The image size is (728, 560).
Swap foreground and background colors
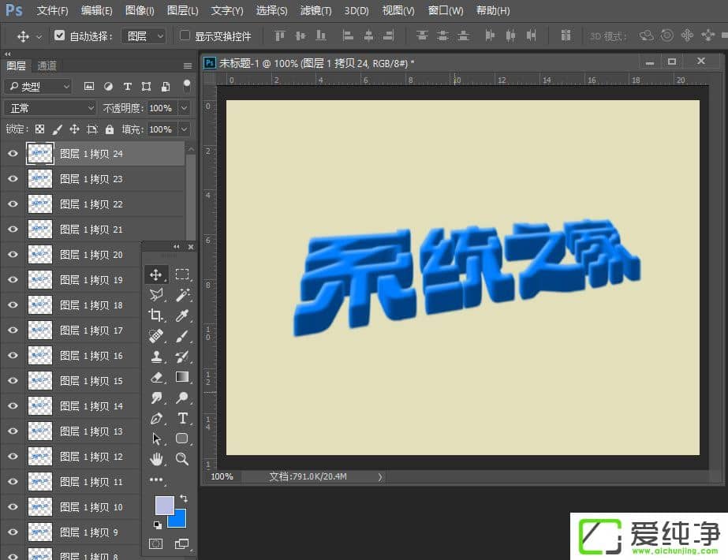[x=184, y=498]
